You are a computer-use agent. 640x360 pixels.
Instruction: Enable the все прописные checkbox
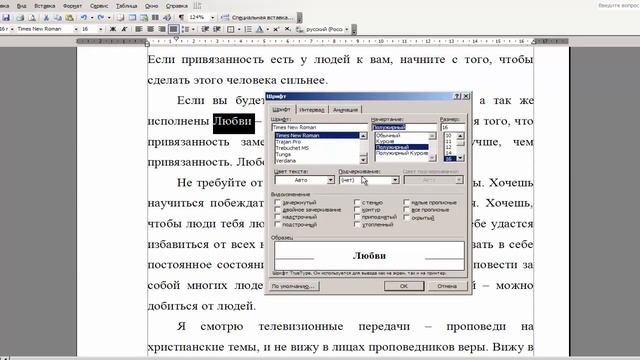click(406, 210)
